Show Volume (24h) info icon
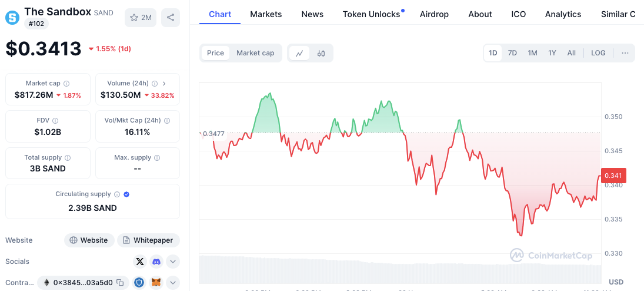Image resolution: width=644 pixels, height=291 pixels. pos(155,84)
